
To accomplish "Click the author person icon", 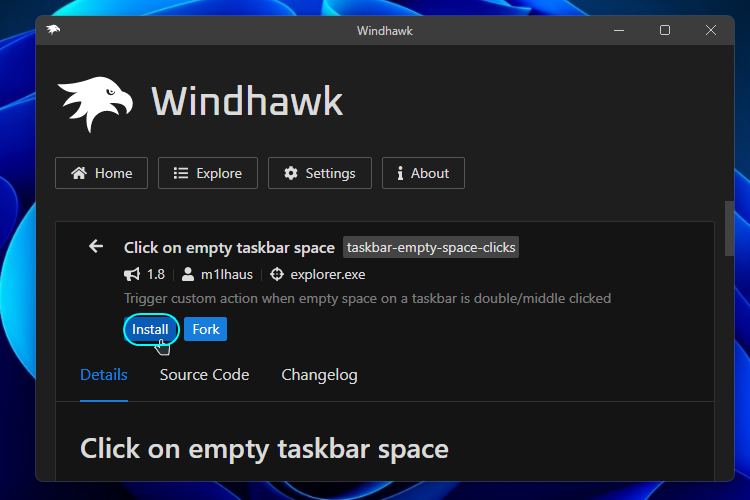I will pos(188,275).
